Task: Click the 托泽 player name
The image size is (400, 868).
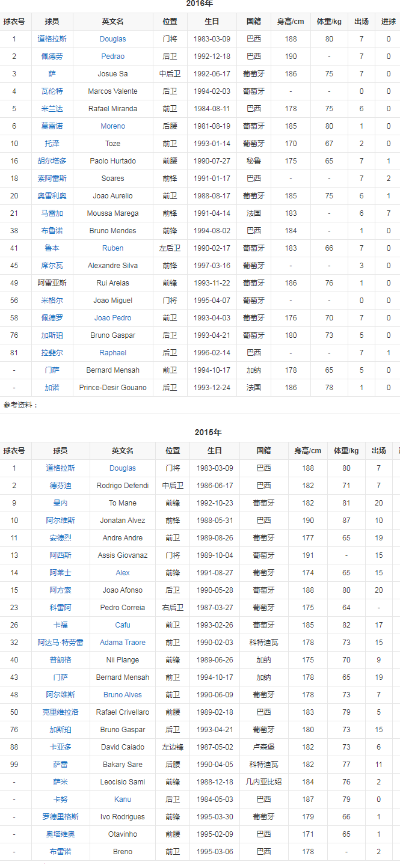Action: tap(52, 144)
